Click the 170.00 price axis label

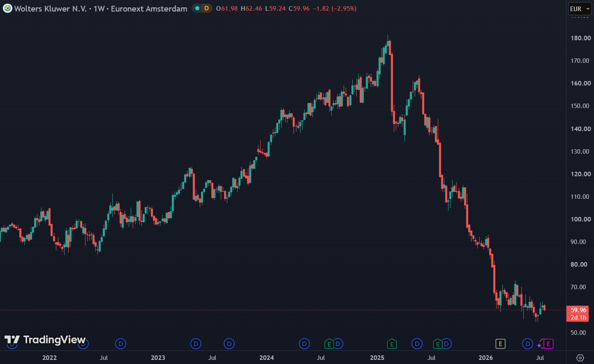580,61
